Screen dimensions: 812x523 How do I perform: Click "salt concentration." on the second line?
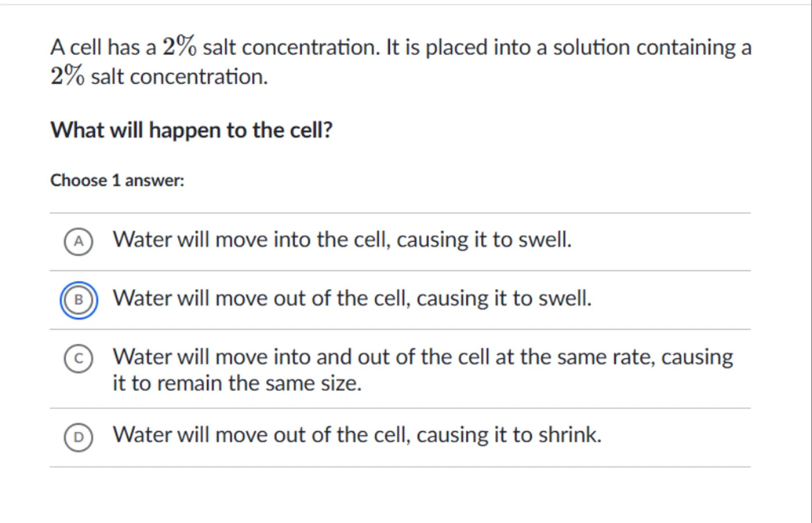coord(179,77)
